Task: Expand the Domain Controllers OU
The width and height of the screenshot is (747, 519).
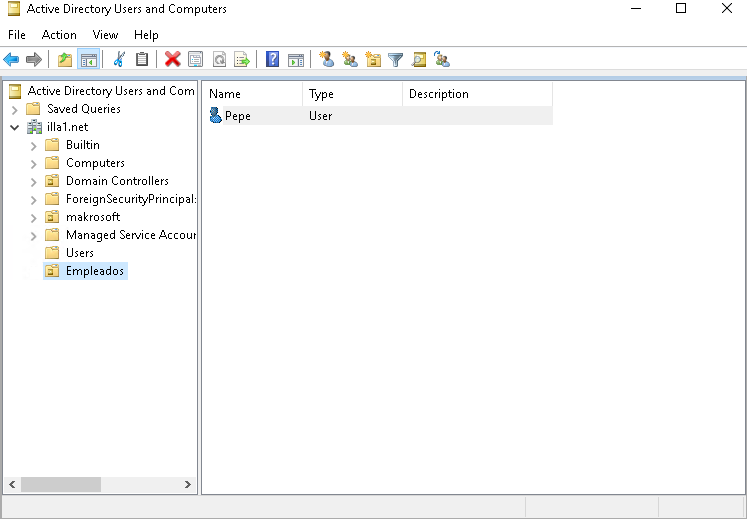Action: tap(33, 182)
